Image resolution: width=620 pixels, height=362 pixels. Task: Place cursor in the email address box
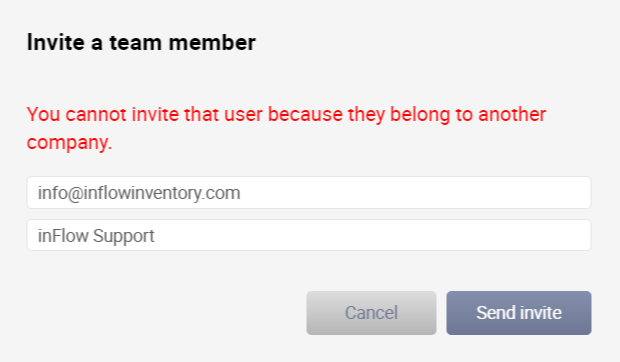pos(309,192)
